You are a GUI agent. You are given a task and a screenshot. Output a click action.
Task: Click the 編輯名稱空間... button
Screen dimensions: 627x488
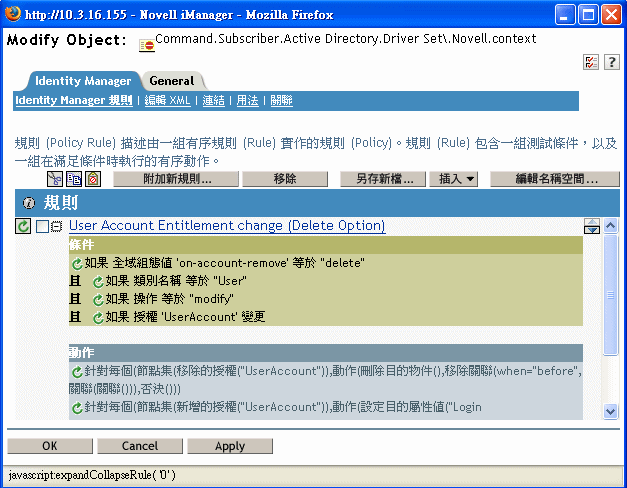click(x=555, y=179)
